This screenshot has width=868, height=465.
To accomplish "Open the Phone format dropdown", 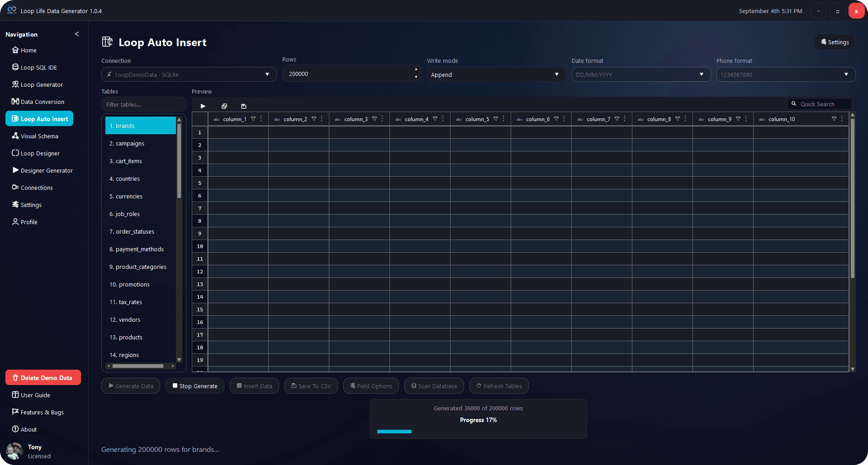I will (x=786, y=75).
